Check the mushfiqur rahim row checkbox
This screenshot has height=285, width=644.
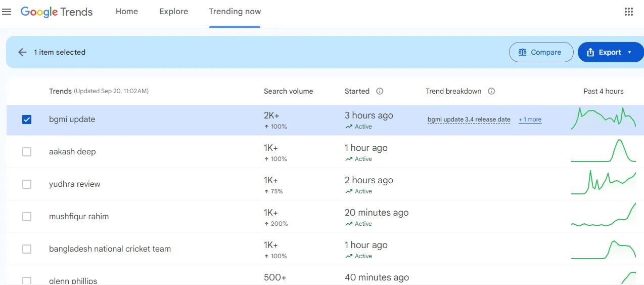pyautogui.click(x=27, y=217)
